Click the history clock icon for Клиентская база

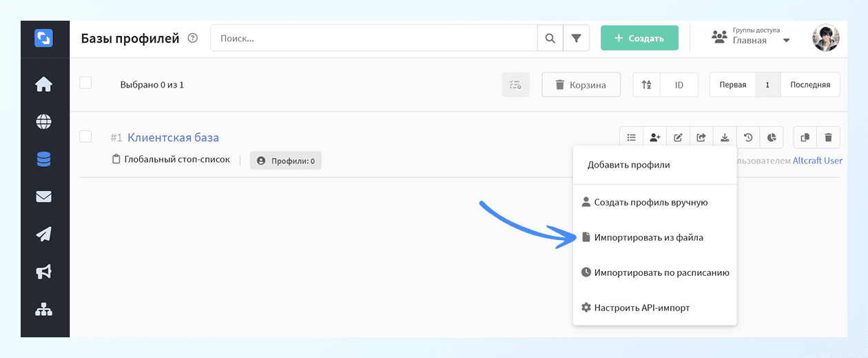748,137
